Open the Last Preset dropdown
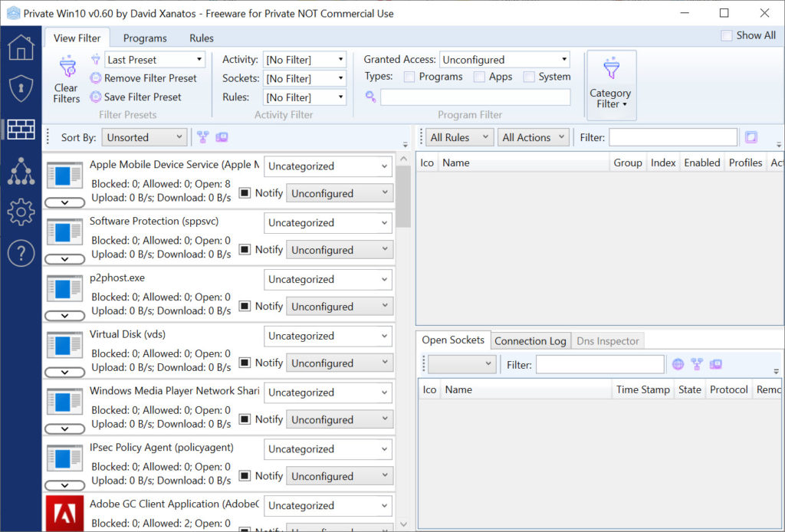The height and width of the screenshot is (532, 785). pyautogui.click(x=155, y=60)
